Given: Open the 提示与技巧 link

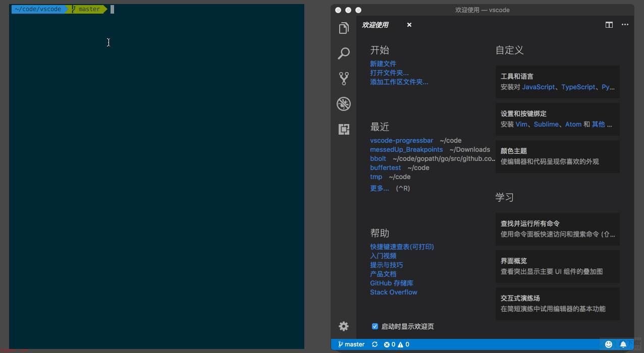Looking at the screenshot, I should [x=387, y=265].
